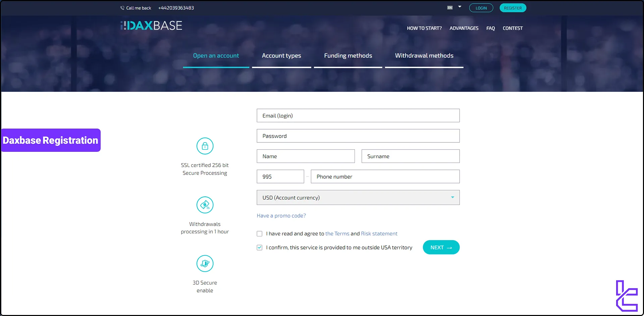Click the Surname input field
Image resolution: width=644 pixels, height=316 pixels.
(411, 156)
